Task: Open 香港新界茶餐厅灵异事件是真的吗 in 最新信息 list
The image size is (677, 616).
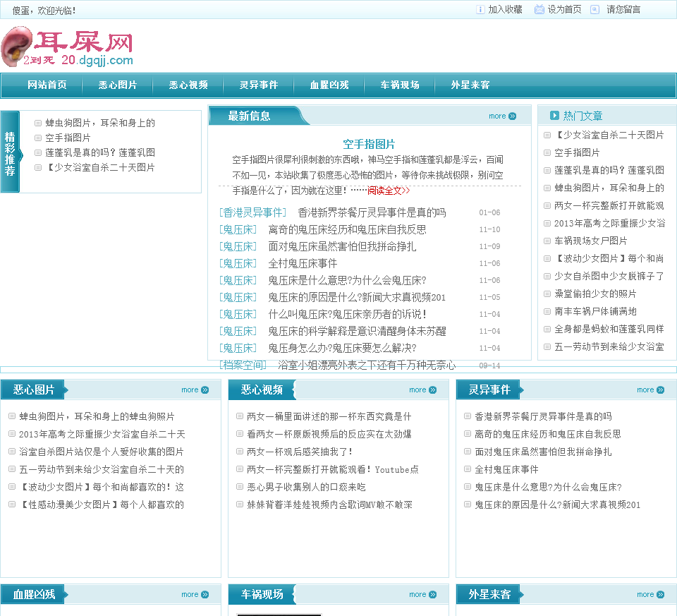Action: point(372,212)
